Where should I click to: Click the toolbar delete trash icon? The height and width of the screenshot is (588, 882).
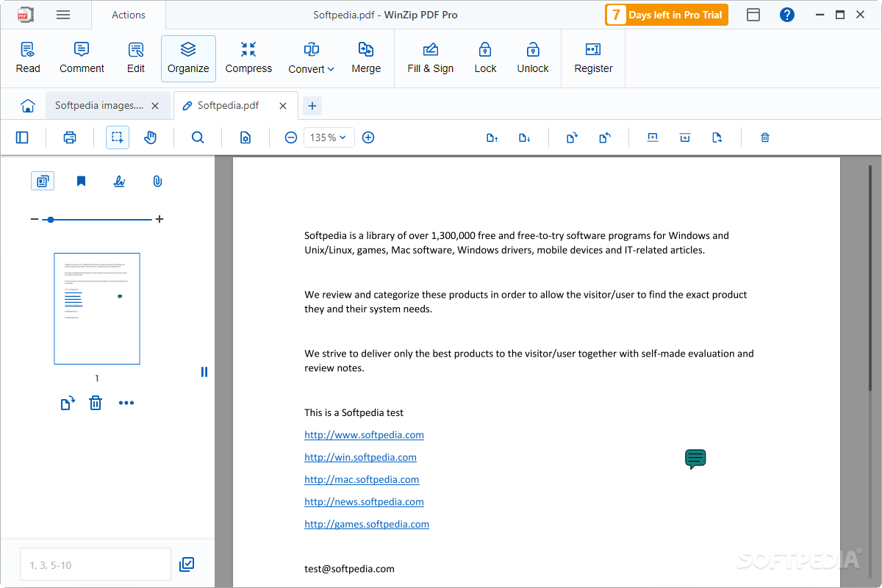[x=765, y=137]
